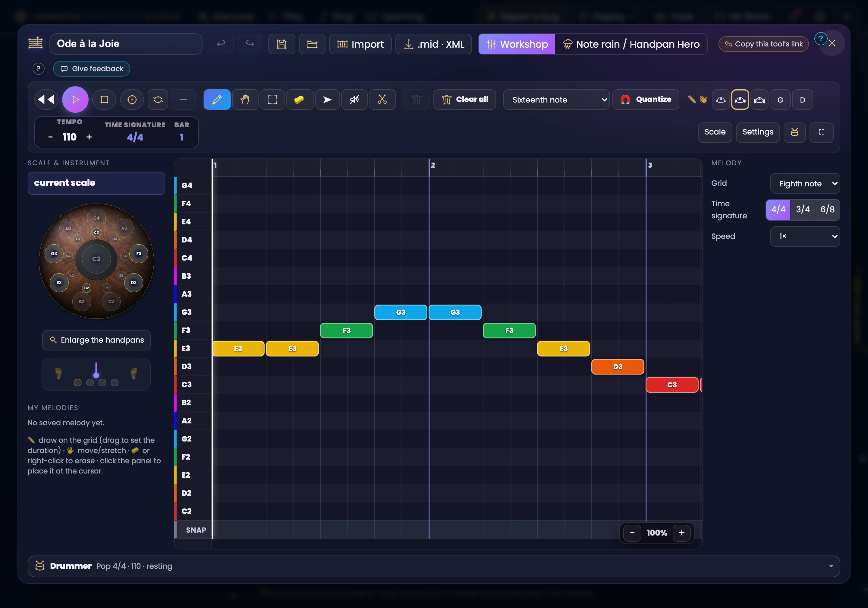The height and width of the screenshot is (608, 868).
Task: Click the Clear all button
Action: point(465,100)
